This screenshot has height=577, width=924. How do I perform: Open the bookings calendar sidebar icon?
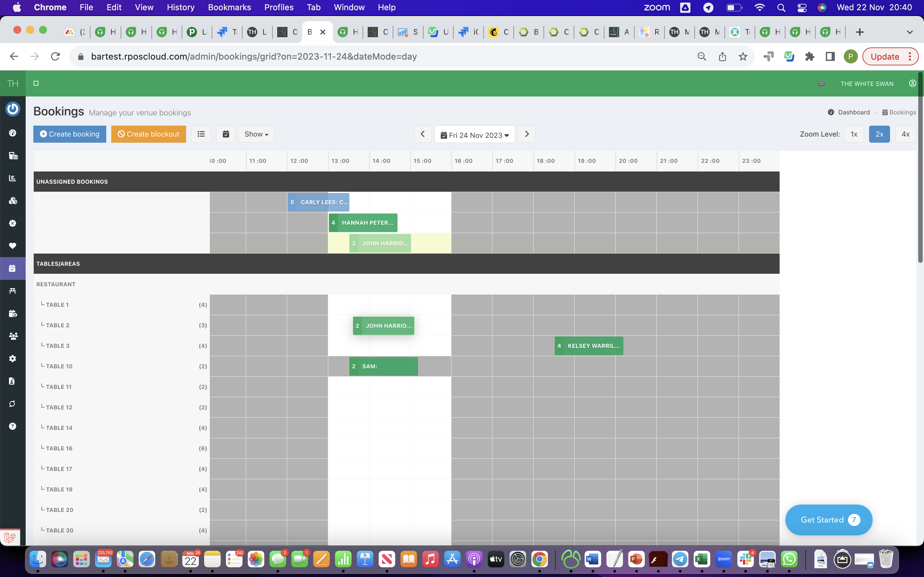point(13,268)
